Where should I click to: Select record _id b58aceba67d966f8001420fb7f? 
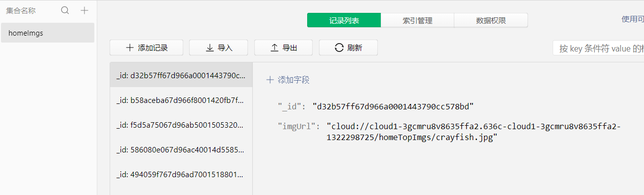[181, 100]
